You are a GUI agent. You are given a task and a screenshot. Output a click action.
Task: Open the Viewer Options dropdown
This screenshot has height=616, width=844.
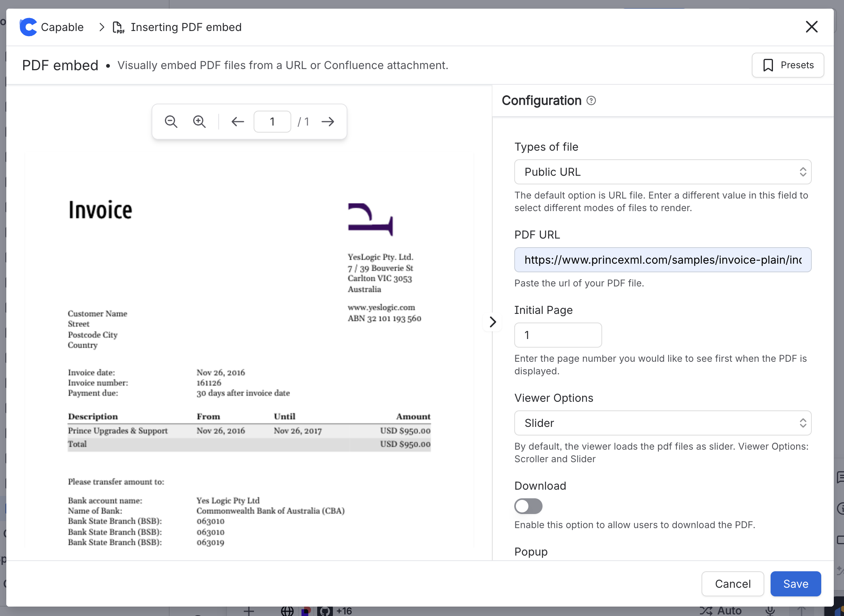pyautogui.click(x=663, y=423)
